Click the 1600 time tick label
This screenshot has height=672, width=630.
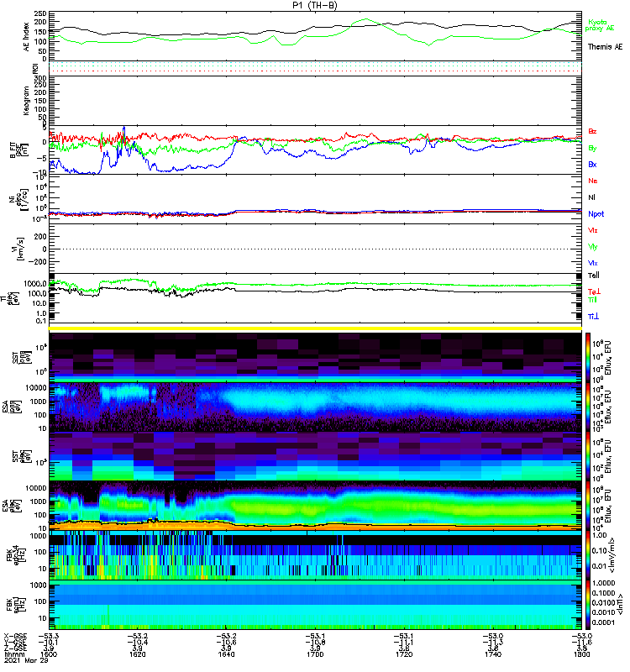coord(49,654)
